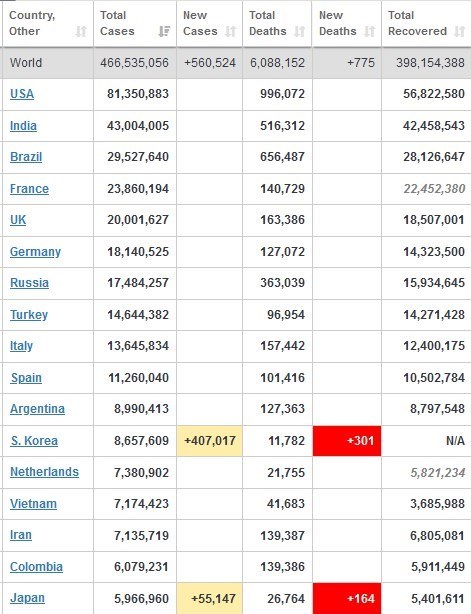Image resolution: width=471 pixels, height=614 pixels.
Task: Sort by Total Cases arrows icon
Action: coord(164,31)
